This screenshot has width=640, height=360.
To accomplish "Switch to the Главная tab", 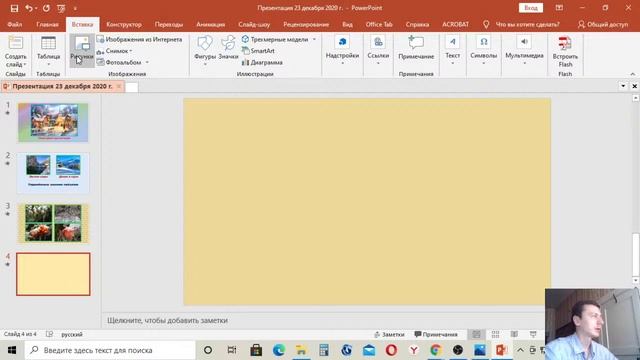I will pos(47,24).
